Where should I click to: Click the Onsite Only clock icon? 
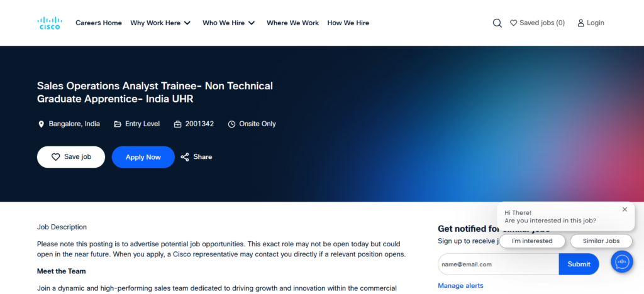tap(231, 124)
